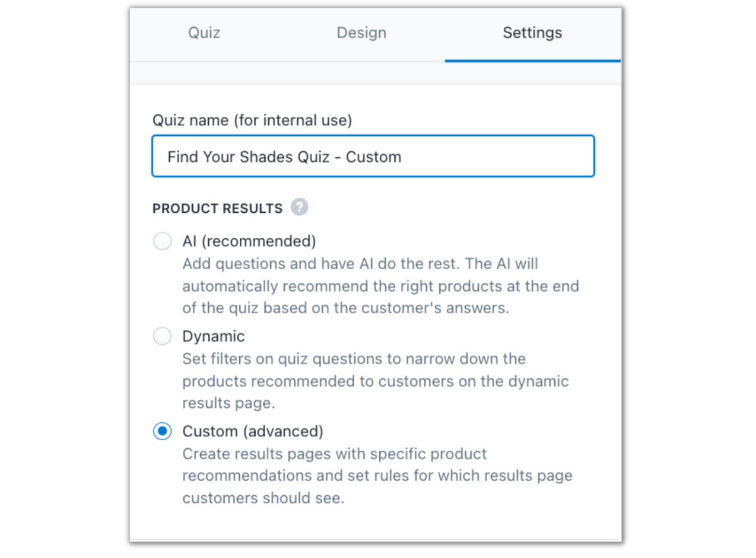Click the empty right end of the quiz name box
The height and width of the screenshot is (558, 756).
click(x=534, y=157)
